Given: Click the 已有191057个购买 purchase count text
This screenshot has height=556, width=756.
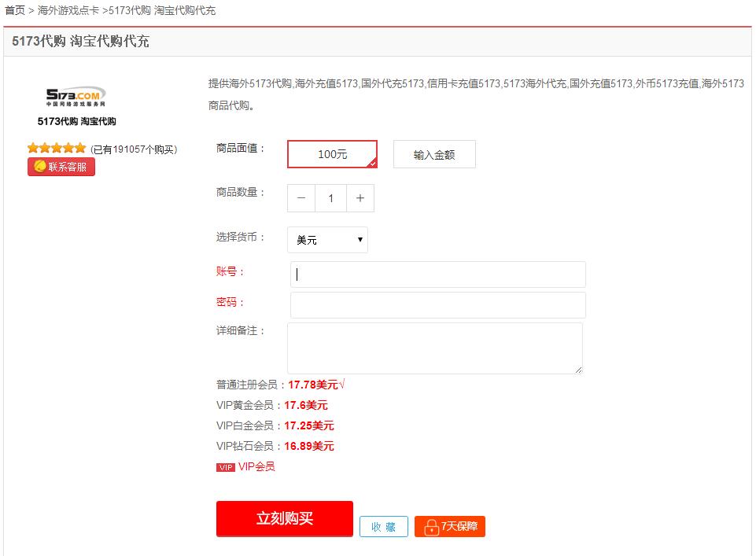Looking at the screenshot, I should [x=134, y=149].
